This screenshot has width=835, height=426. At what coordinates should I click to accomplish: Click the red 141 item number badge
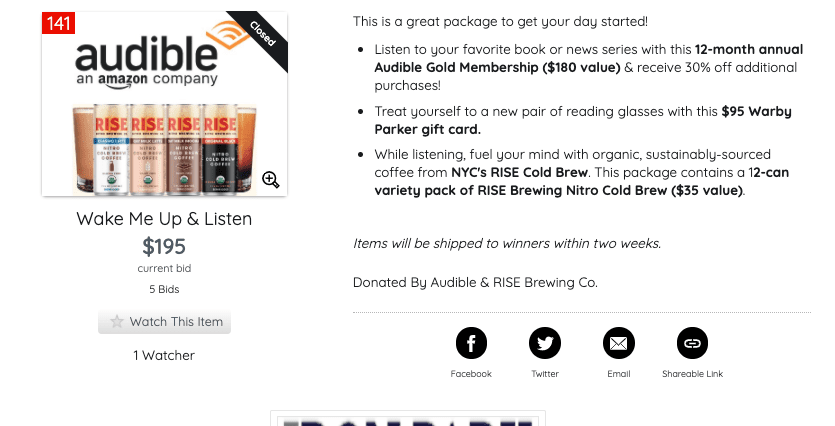[x=58, y=23]
